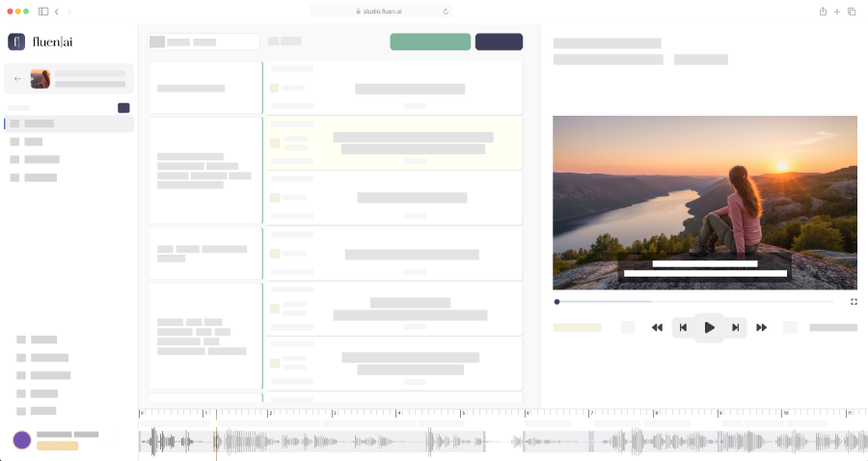The image size is (868, 461).
Task: Open the purple user avatar
Action: pos(22,440)
